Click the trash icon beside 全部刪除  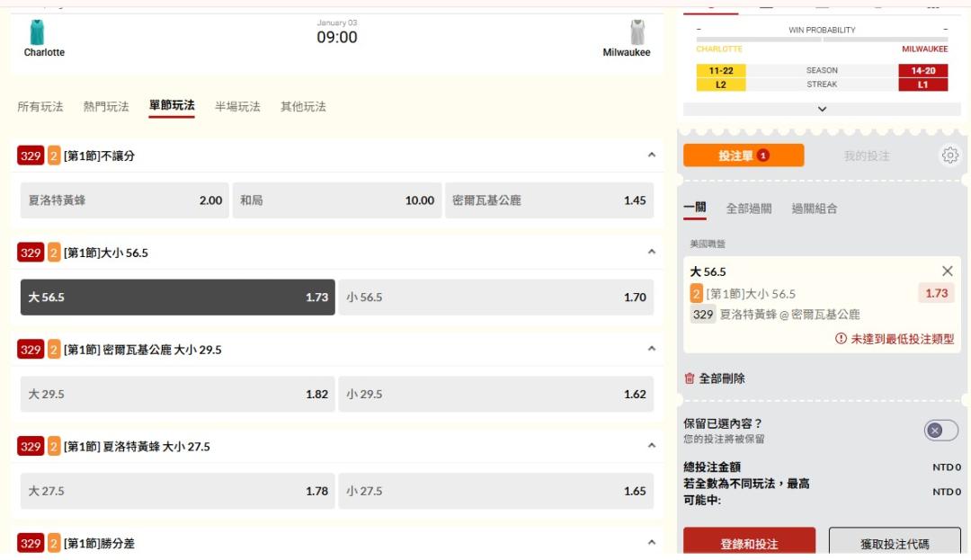tap(690, 379)
